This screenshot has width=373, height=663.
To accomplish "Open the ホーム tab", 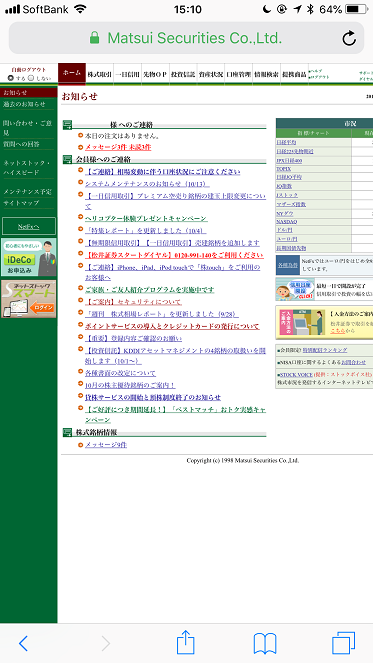I will [72, 74].
